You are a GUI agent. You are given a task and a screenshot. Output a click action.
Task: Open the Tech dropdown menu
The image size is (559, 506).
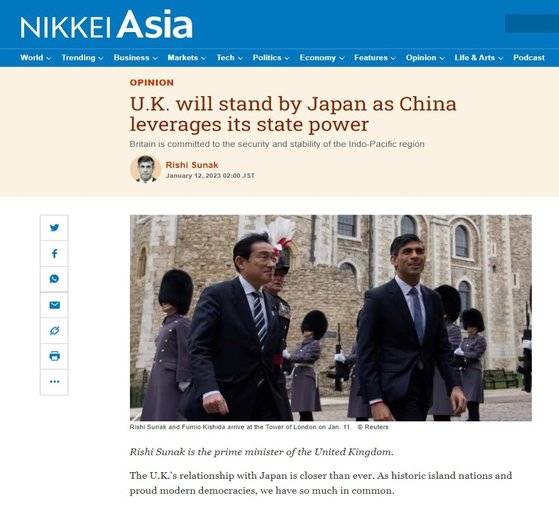(x=229, y=58)
